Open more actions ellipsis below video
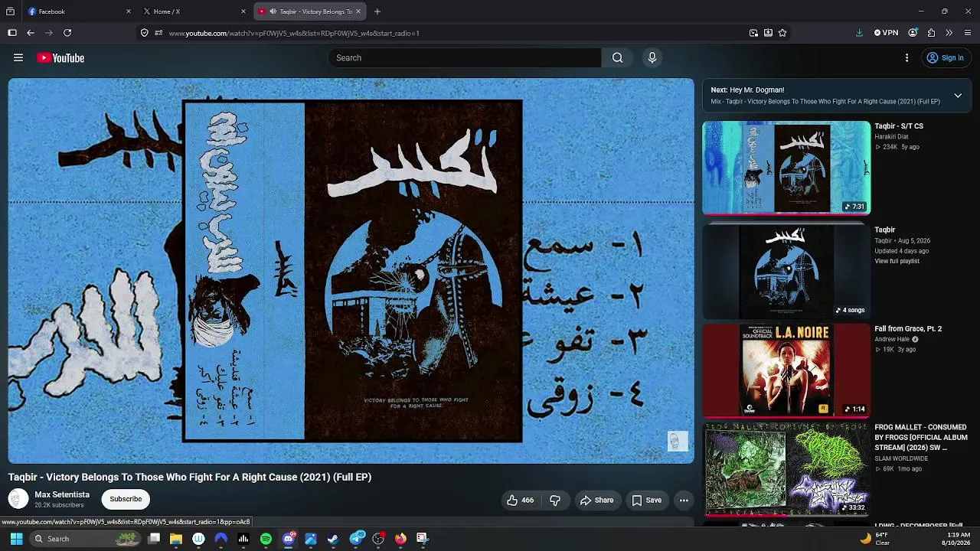980x551 pixels. [x=684, y=500]
